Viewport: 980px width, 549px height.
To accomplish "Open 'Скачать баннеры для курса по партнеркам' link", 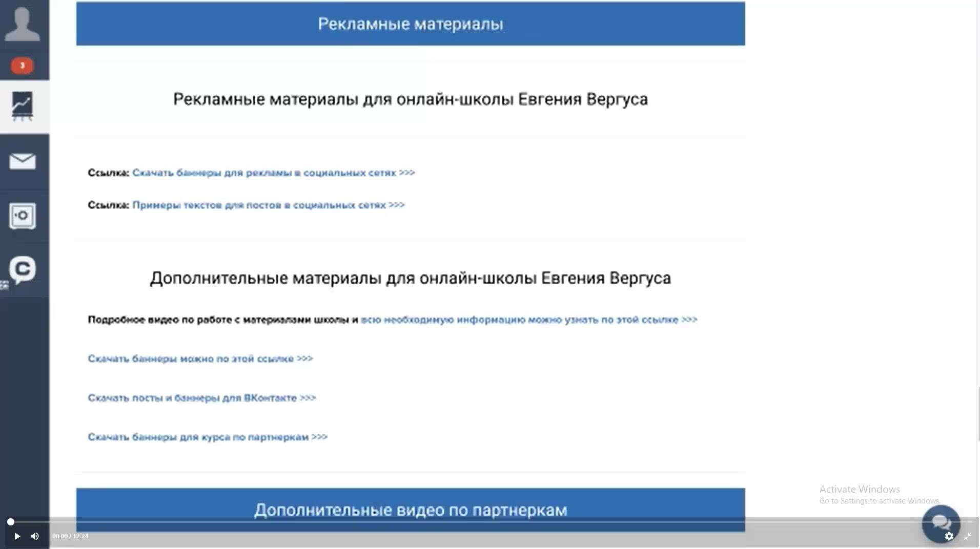I will [x=208, y=437].
